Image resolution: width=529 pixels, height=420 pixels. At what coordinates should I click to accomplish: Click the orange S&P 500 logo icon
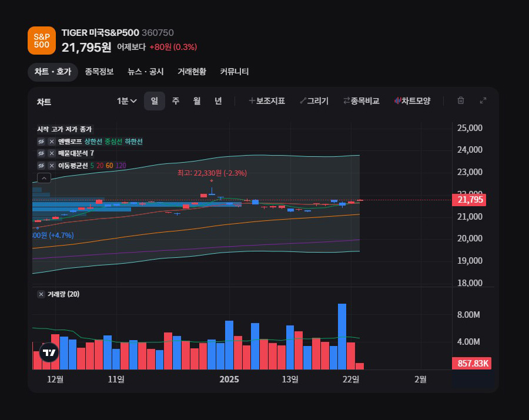pyautogui.click(x=42, y=41)
